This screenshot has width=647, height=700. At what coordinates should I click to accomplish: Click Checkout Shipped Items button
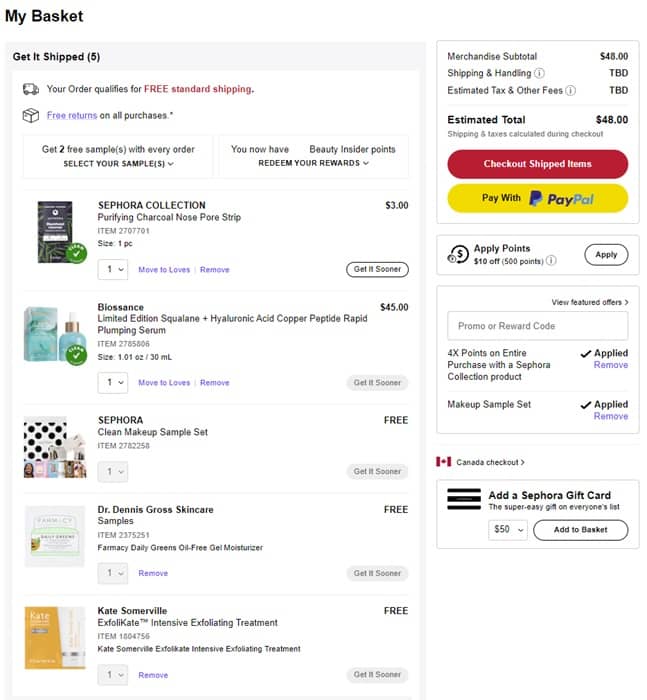pos(537,164)
